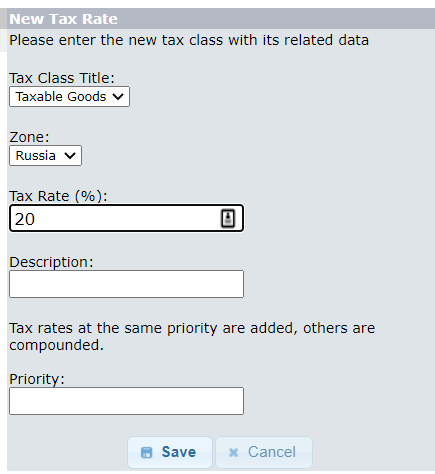435x474 pixels.
Task: Click the autofill icon inside Tax Rate field
Action: point(228,219)
